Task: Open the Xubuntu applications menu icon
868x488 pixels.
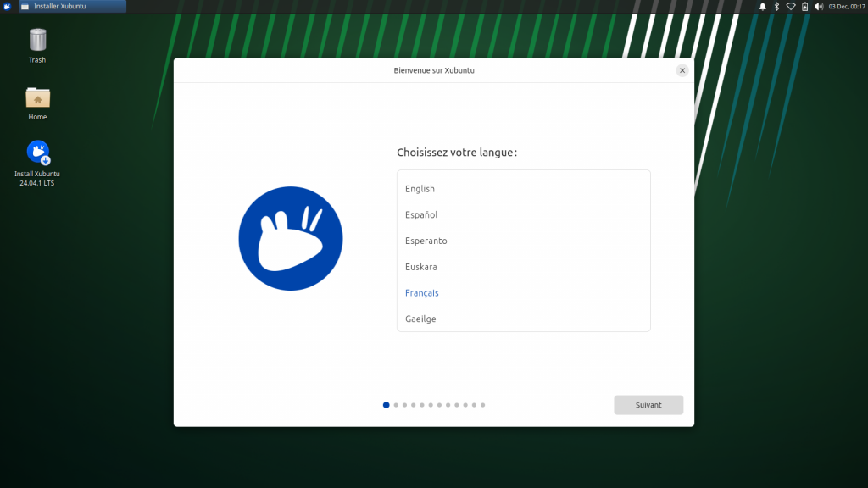Action: (x=8, y=6)
